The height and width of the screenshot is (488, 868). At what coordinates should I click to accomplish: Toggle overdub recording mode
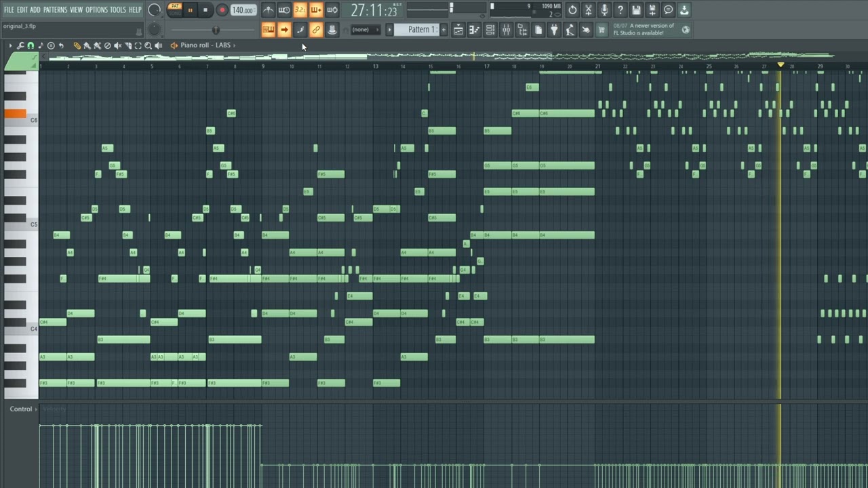coord(316,10)
